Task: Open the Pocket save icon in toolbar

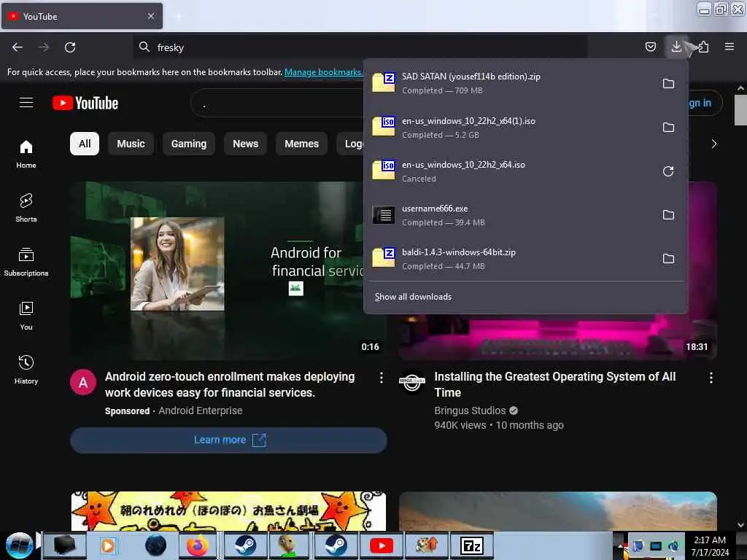Action: tap(650, 47)
